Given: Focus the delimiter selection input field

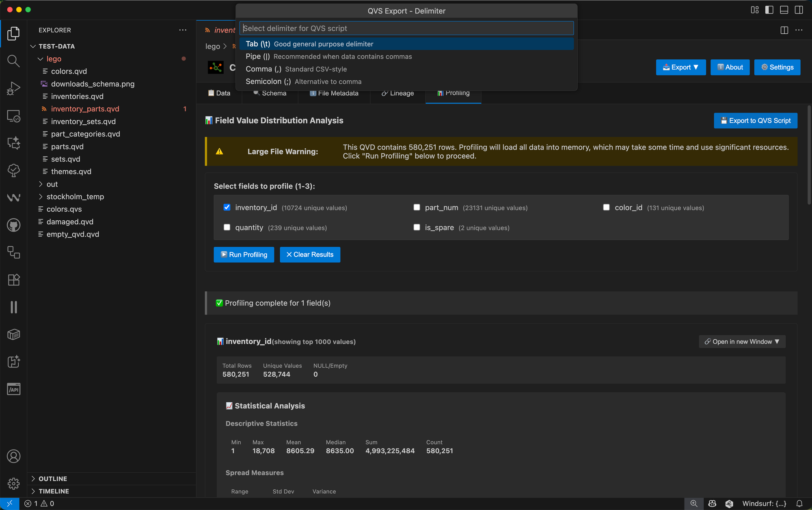Looking at the screenshot, I should point(406,28).
